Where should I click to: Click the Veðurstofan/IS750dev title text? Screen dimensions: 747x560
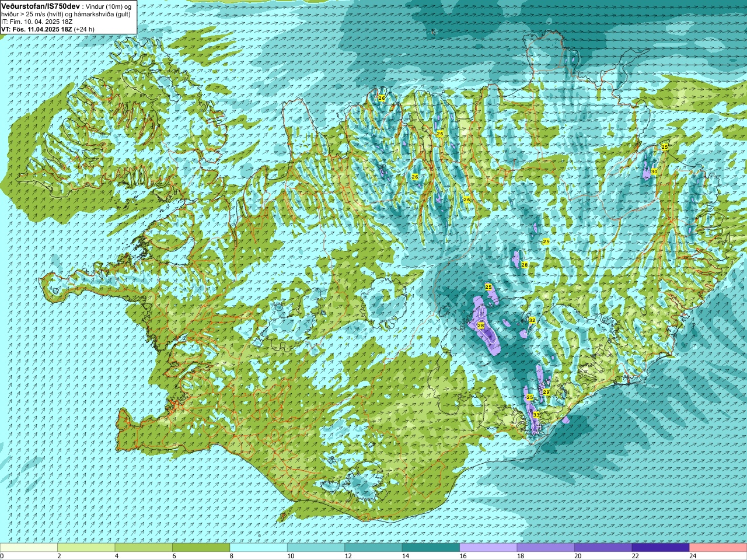pyautogui.click(x=41, y=6)
